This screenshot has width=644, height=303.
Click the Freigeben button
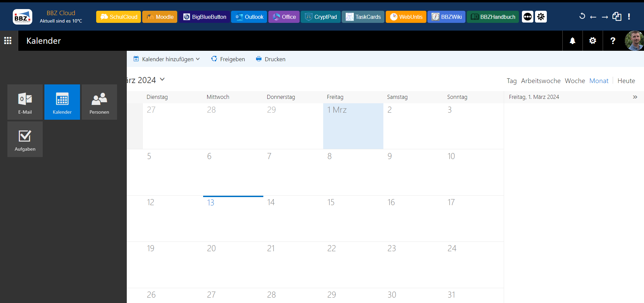(228, 59)
